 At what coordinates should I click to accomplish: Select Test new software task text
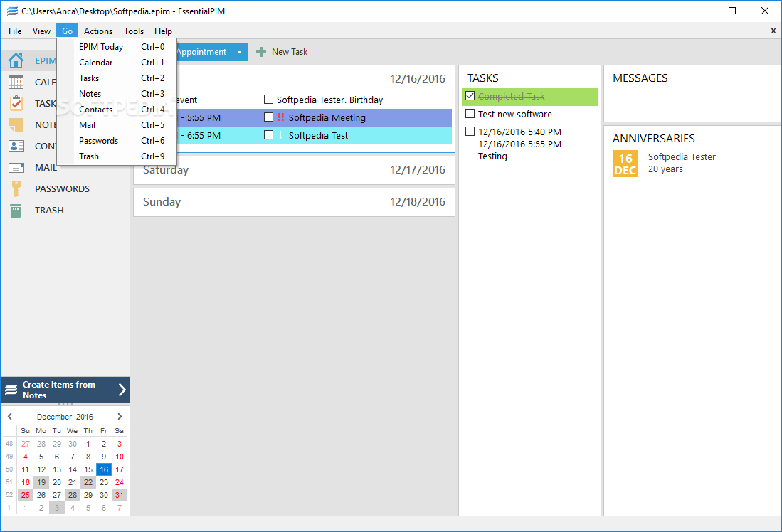[x=515, y=115]
